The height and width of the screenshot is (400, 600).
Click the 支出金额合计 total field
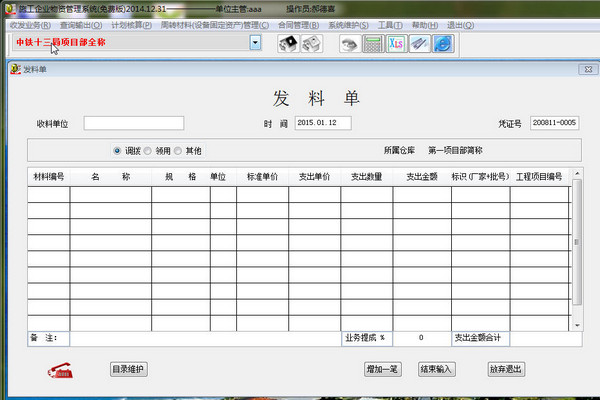coord(546,338)
